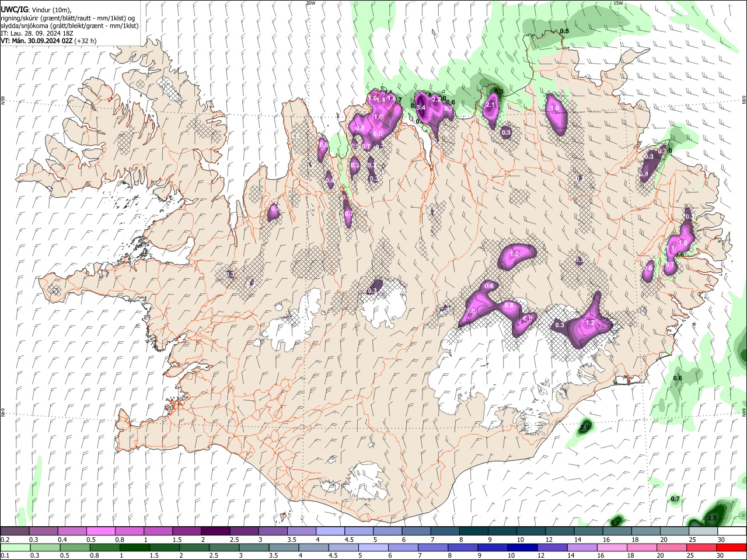The width and height of the screenshot is (747, 560).
Task: Click the '(+32 h)' forecast offset
Action: tap(86, 41)
